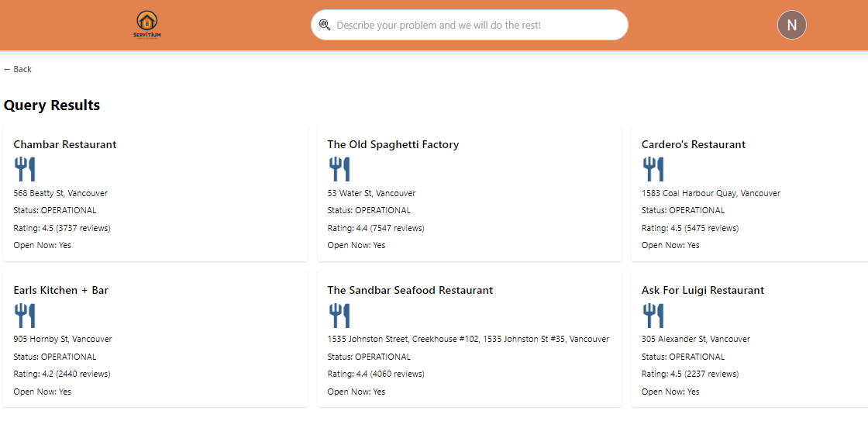The image size is (868, 428).
Task: Click Old Spaghetti Factory's Status: OPERATIONAL line
Action: coord(369,210)
